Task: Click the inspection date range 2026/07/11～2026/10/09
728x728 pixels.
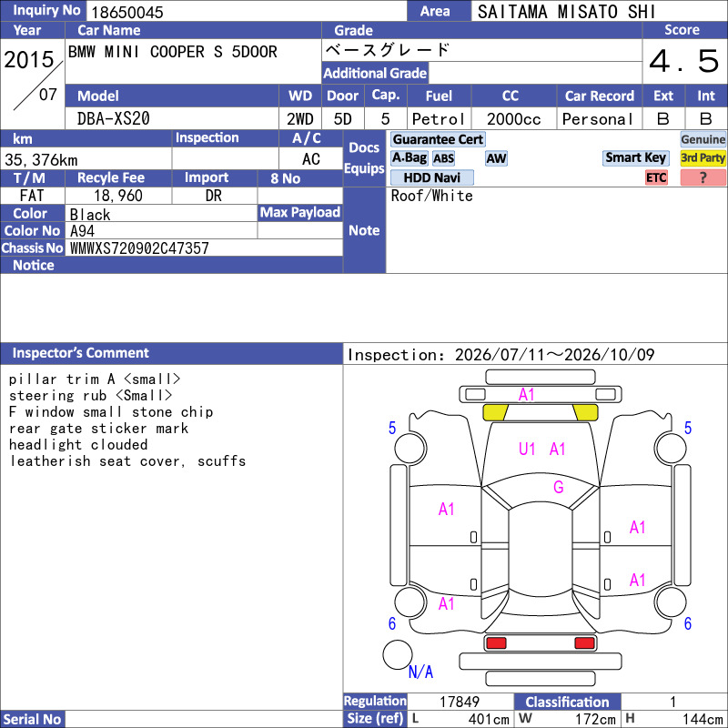Action: click(x=554, y=355)
